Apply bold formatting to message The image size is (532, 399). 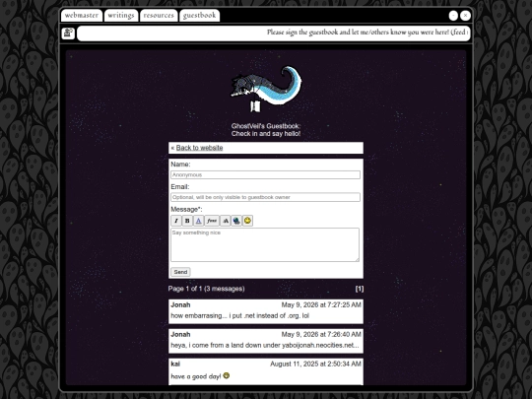(x=187, y=221)
